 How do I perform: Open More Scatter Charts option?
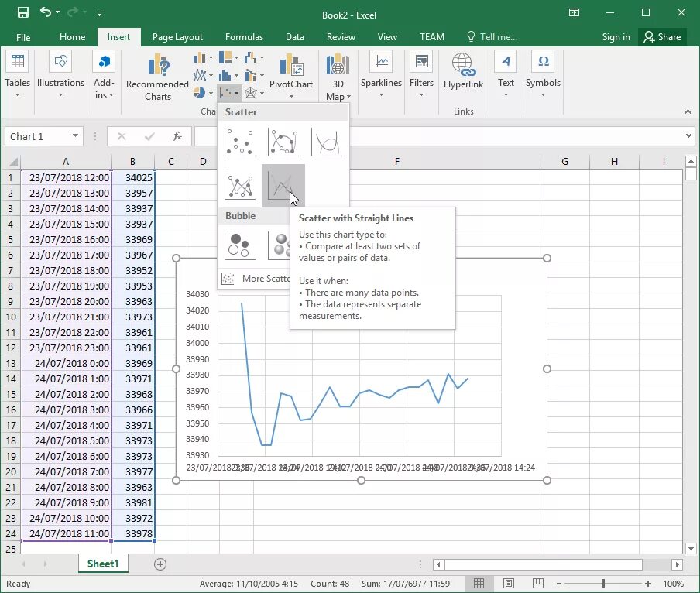[255, 279]
